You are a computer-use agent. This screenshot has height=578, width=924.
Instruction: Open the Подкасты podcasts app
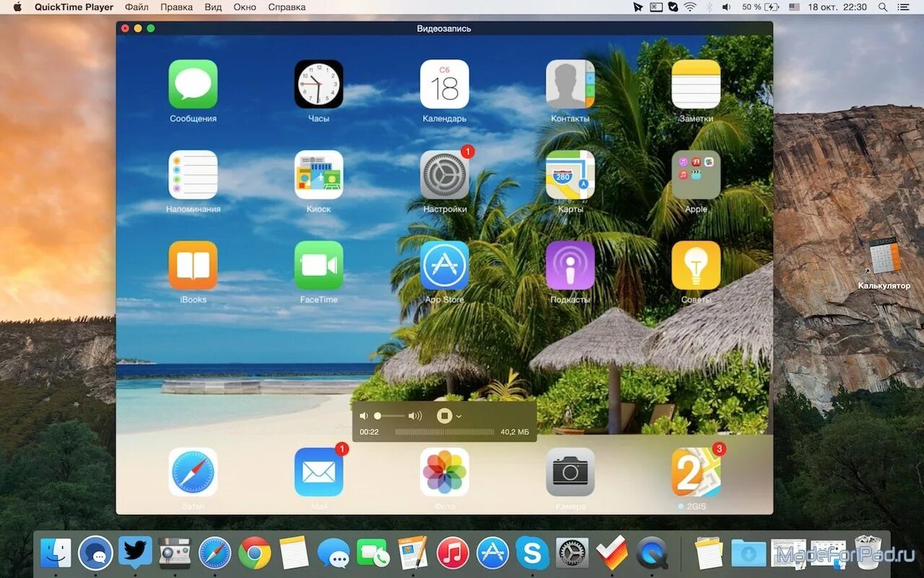pos(570,265)
